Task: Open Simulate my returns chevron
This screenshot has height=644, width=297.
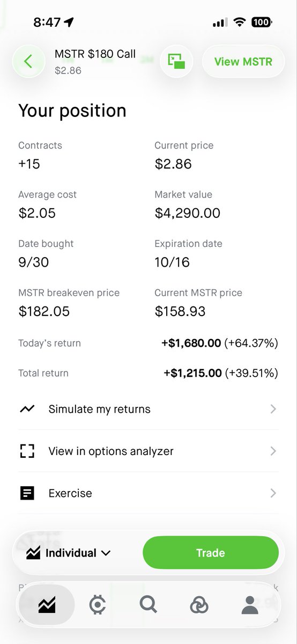Action: (x=273, y=409)
